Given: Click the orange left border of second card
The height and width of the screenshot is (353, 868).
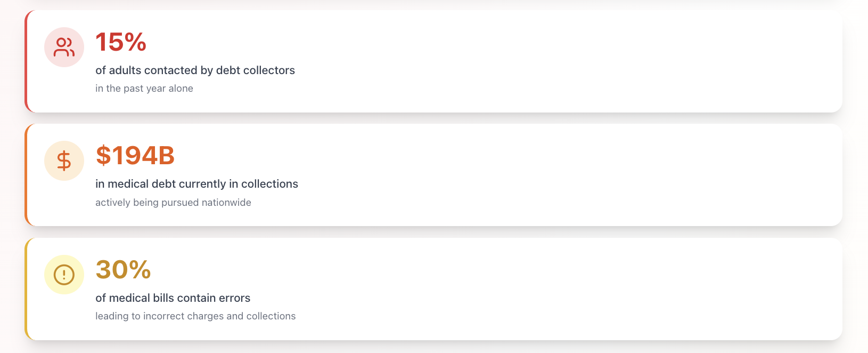Looking at the screenshot, I should (x=26, y=175).
